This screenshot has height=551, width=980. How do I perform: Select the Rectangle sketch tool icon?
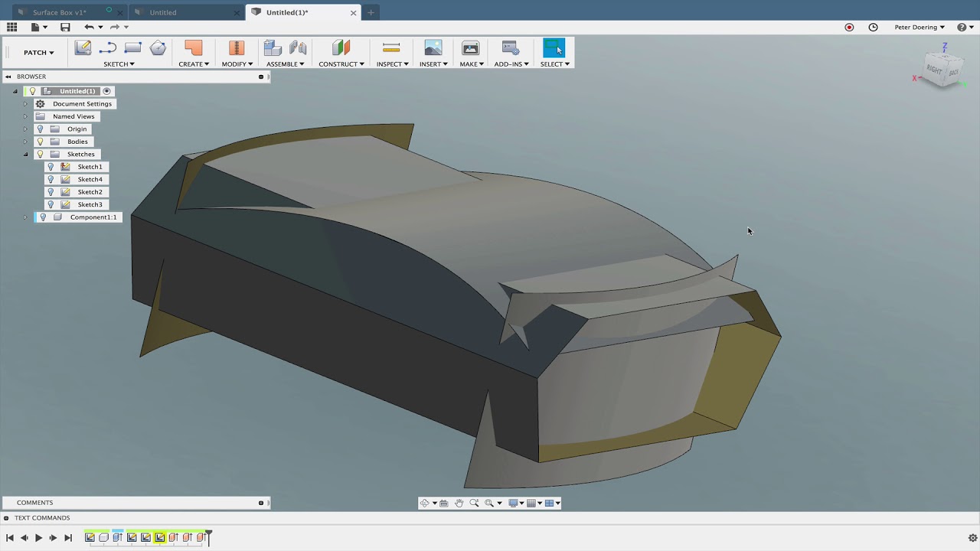coord(132,47)
